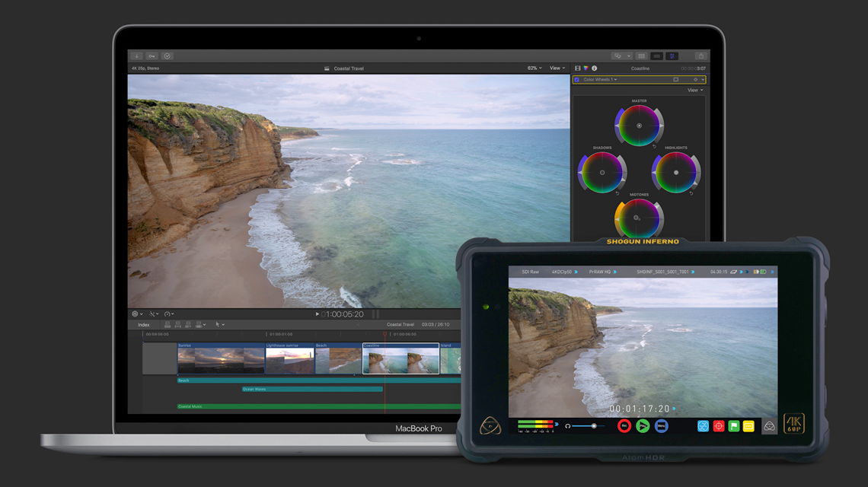Tap the SHGINF file name setting

[662, 272]
